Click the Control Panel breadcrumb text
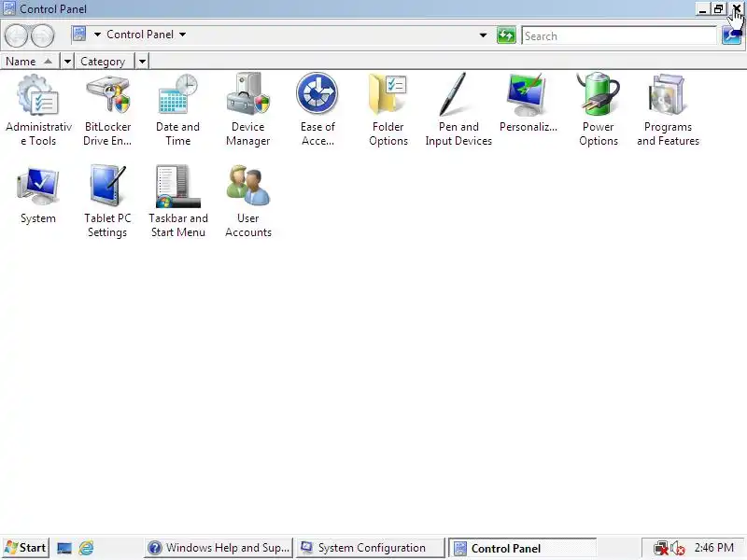The width and height of the screenshot is (747, 560). (x=140, y=35)
